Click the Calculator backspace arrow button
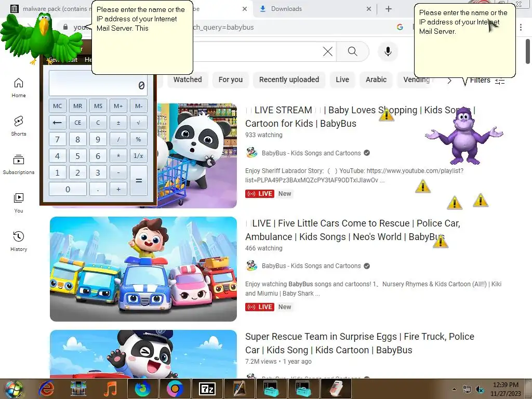 pyautogui.click(x=57, y=123)
